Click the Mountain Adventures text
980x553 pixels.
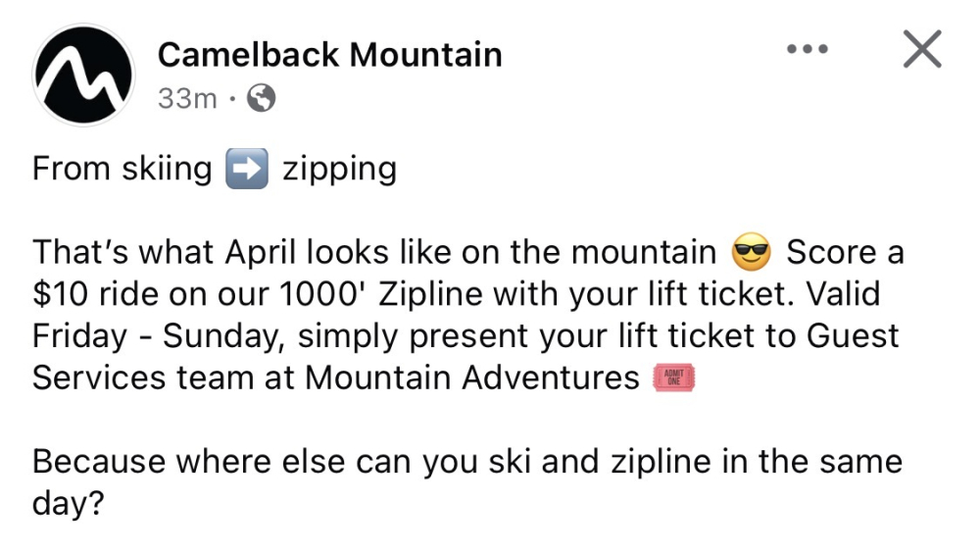click(472, 377)
